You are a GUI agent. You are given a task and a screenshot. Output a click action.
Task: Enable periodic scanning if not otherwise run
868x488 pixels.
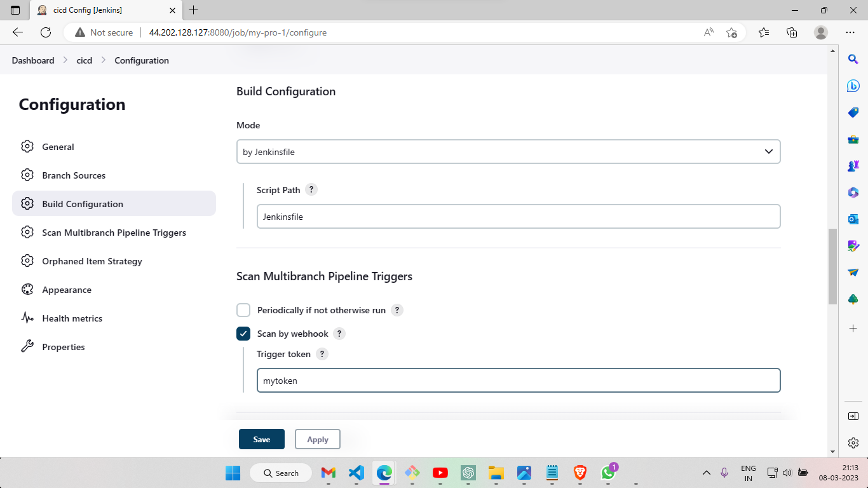(x=243, y=309)
